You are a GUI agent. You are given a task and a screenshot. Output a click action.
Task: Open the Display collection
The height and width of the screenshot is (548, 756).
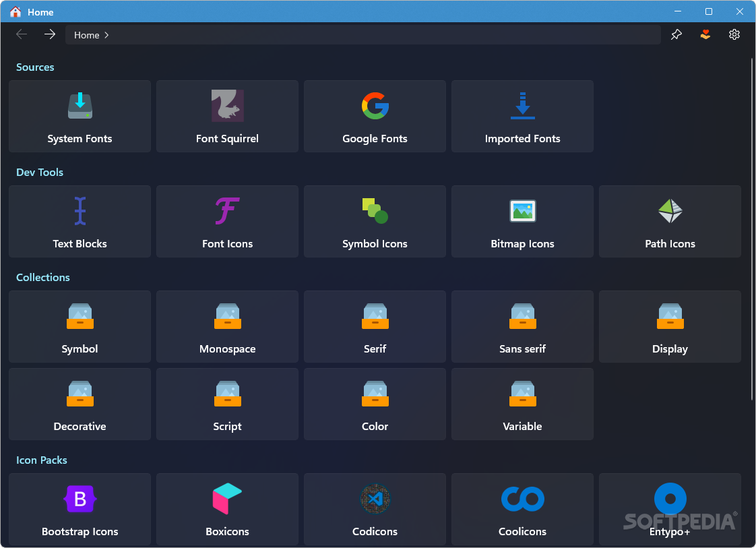[670, 327]
